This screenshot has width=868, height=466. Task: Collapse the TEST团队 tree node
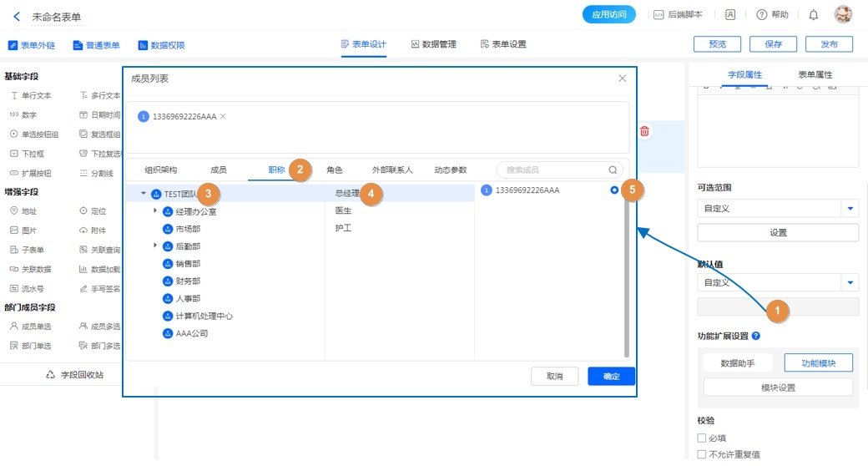(144, 194)
